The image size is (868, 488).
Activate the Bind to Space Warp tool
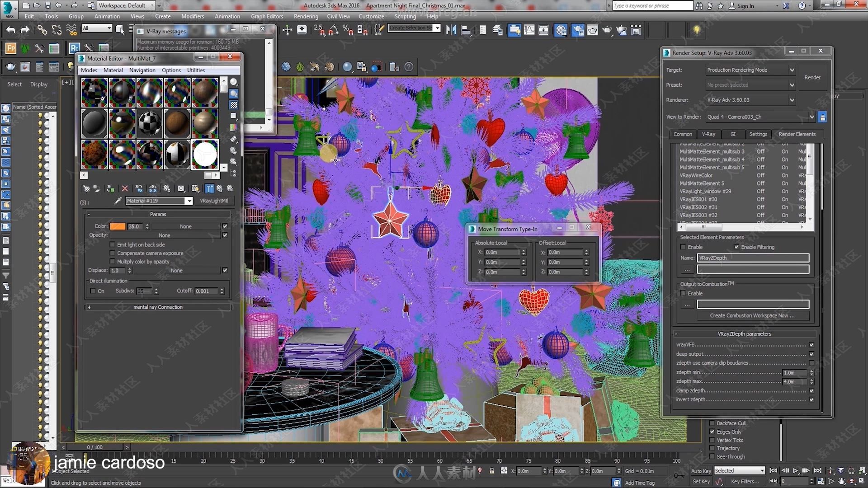tap(71, 30)
